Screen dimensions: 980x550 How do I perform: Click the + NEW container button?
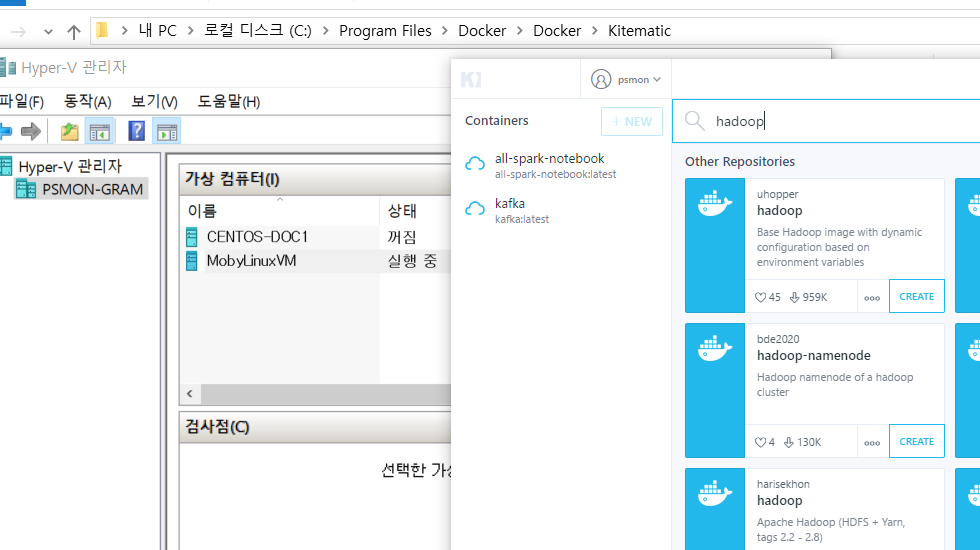[x=631, y=121]
